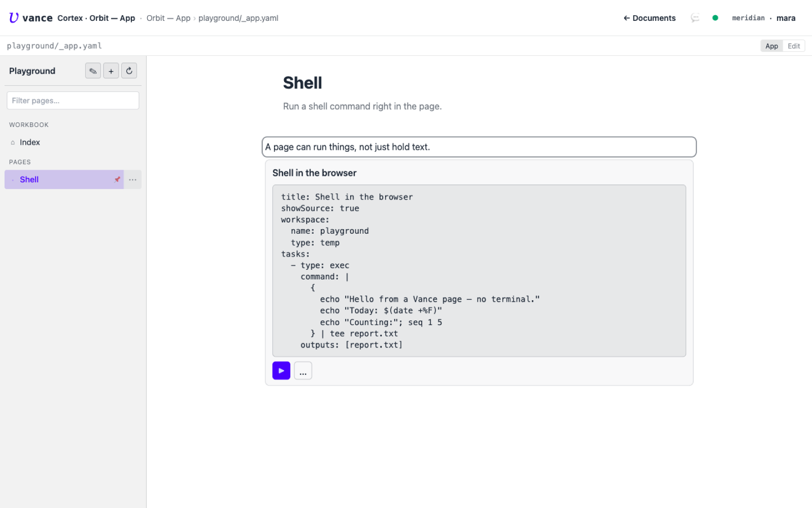812x508 pixels.
Task: Click the pencil edit icon beside Playground
Action: 93,71
